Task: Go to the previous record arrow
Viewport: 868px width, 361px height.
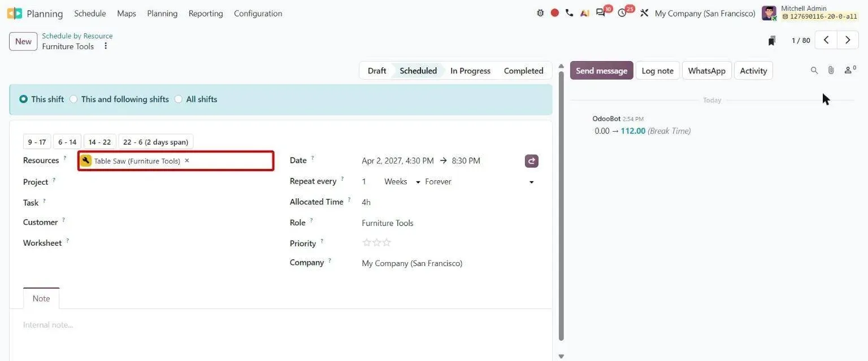Action: [x=826, y=40]
